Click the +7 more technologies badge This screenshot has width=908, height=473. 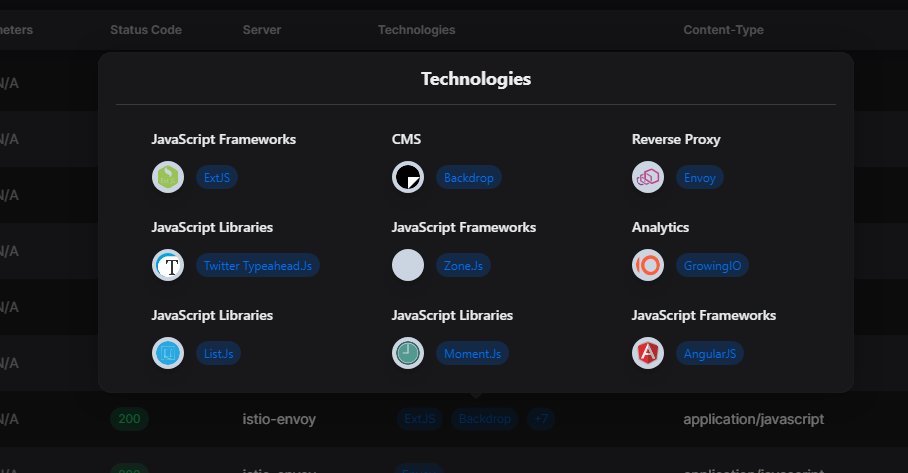point(541,419)
